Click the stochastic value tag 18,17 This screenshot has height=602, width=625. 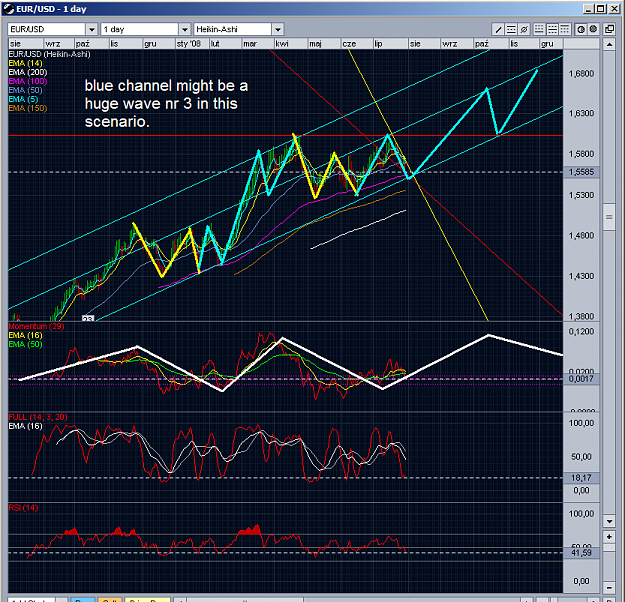(581, 478)
